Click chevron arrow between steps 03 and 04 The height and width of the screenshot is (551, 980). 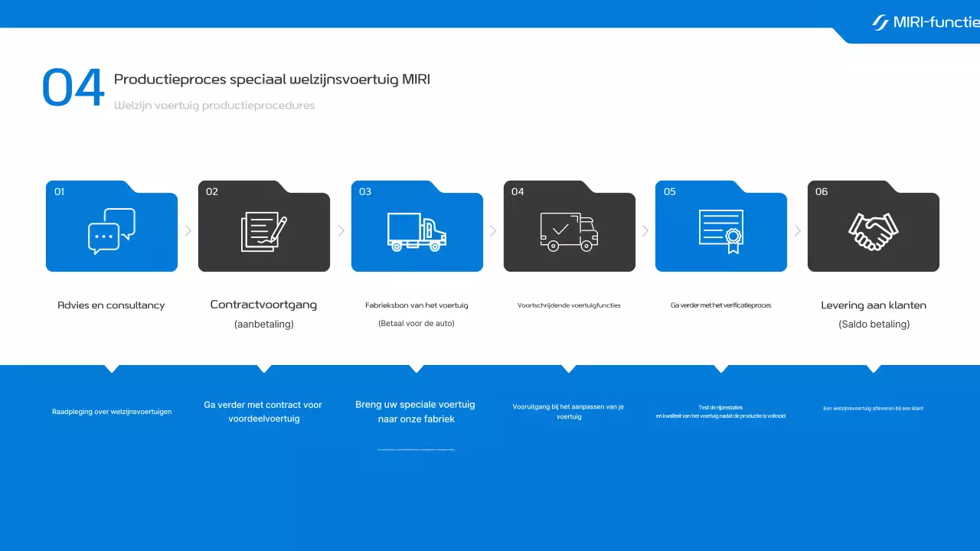pos(493,230)
